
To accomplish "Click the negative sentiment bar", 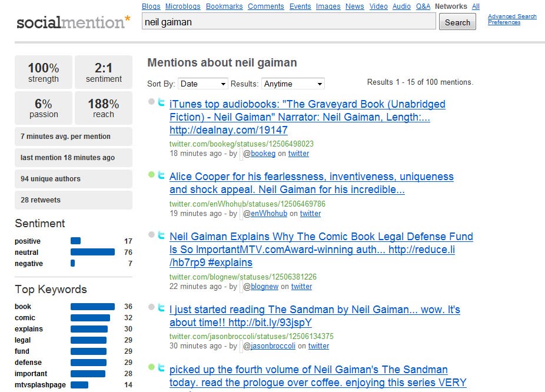I will (x=72, y=263).
